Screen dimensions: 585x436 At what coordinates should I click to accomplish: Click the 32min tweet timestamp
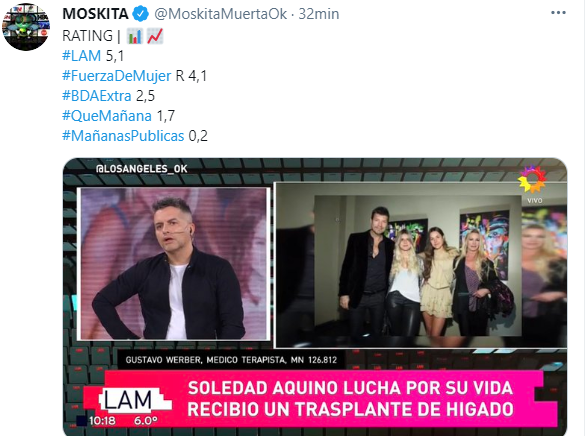(x=319, y=14)
